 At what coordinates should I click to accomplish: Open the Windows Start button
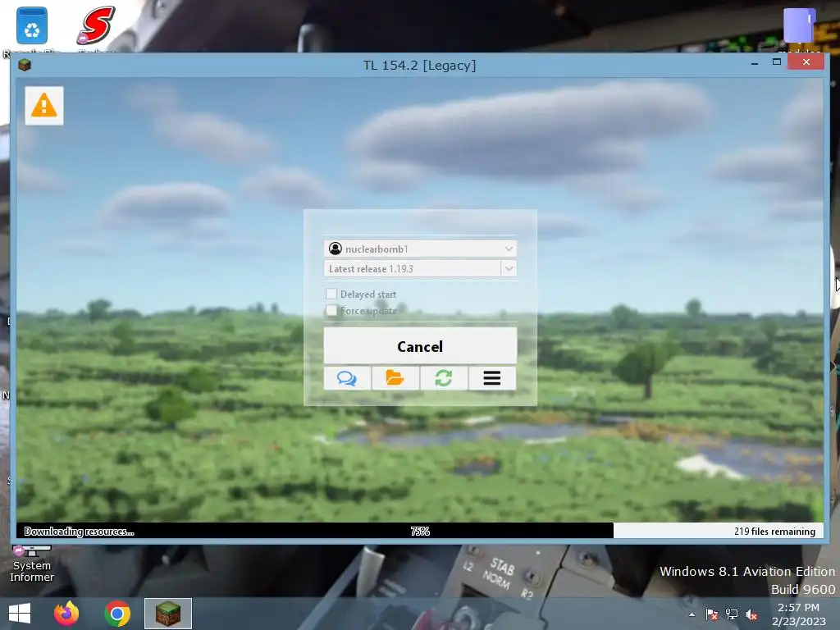click(x=20, y=614)
